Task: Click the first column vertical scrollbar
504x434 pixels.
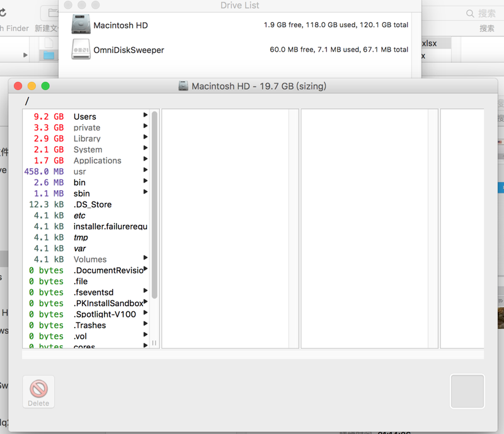Action: pos(154,205)
